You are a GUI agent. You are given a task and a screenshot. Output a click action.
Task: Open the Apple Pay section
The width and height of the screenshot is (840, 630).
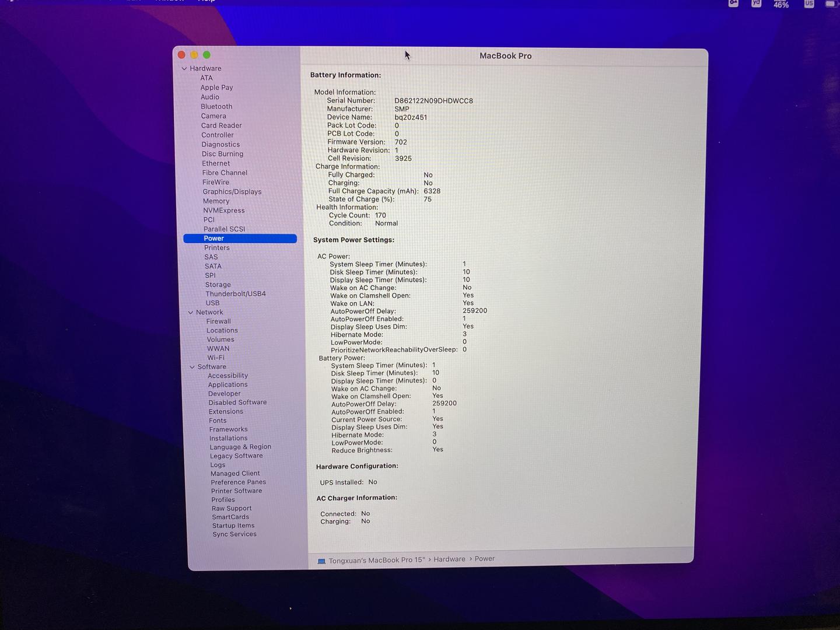[x=216, y=87]
